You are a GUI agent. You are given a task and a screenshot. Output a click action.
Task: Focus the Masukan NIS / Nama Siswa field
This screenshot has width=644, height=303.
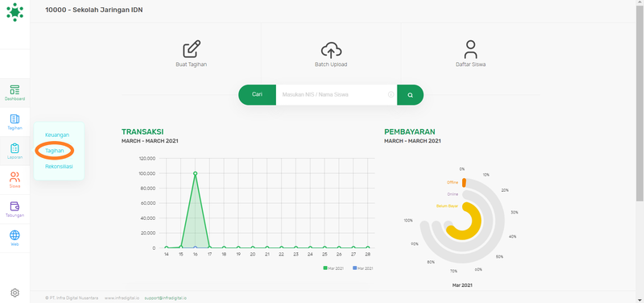click(x=336, y=95)
